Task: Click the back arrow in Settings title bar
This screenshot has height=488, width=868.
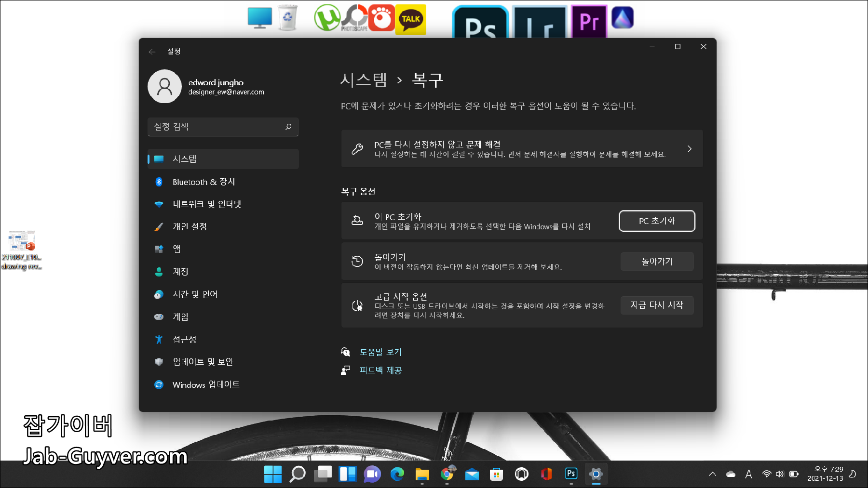Action: point(152,52)
